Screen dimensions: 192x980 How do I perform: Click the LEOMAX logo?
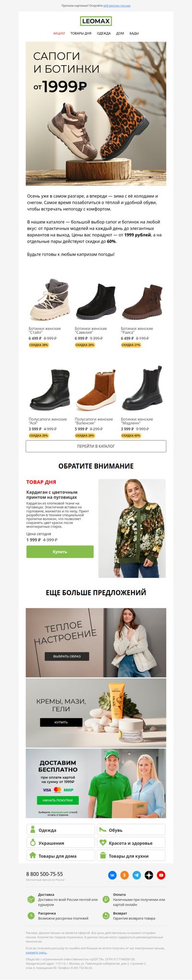[96, 21]
